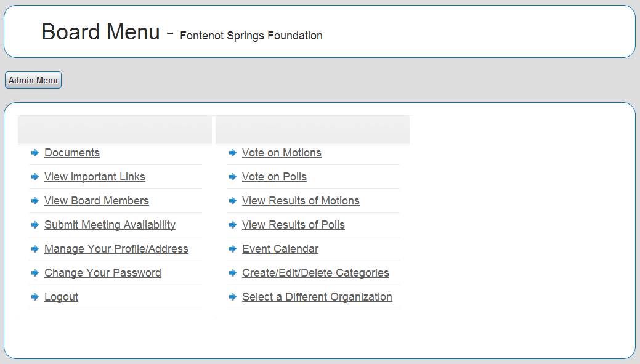Click the arrow icon beside Vote on Motions
This screenshot has width=640, height=364.
(x=233, y=153)
